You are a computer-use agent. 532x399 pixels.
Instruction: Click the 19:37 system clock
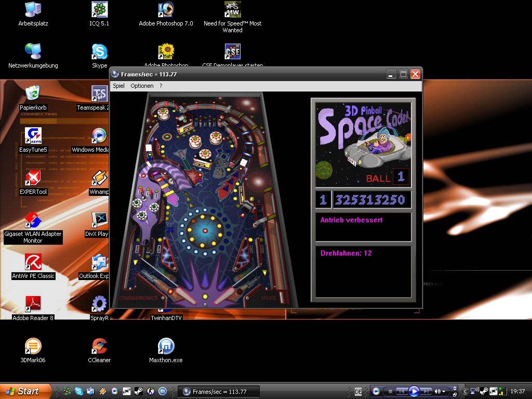coord(518,392)
